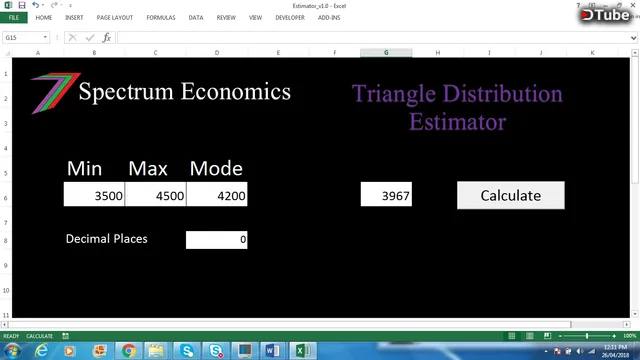Open the VIEW tab
Screen dimensions: 640x360
[256, 18]
